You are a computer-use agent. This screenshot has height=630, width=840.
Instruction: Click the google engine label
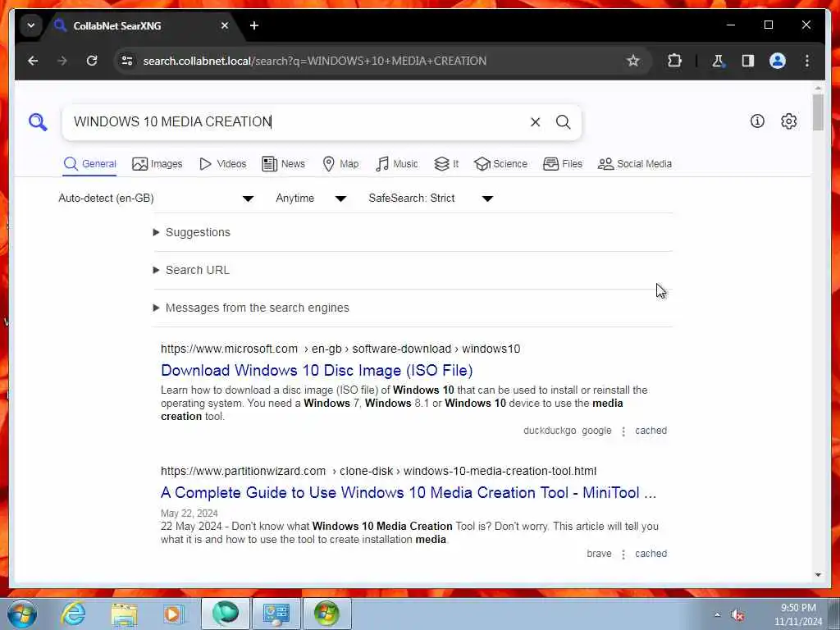596,431
